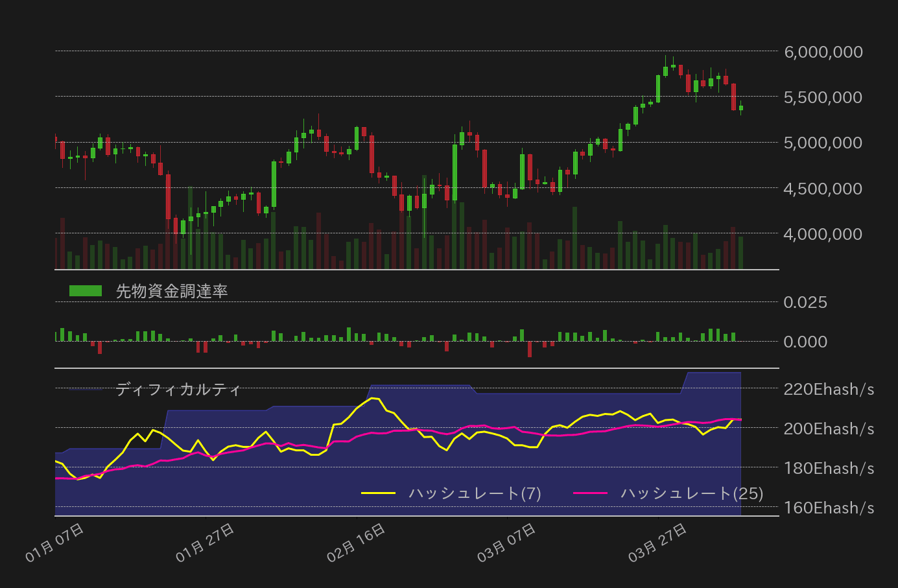This screenshot has width=898, height=588.
Task: Click the ディフィカルティ legend text label
Action: (177, 390)
